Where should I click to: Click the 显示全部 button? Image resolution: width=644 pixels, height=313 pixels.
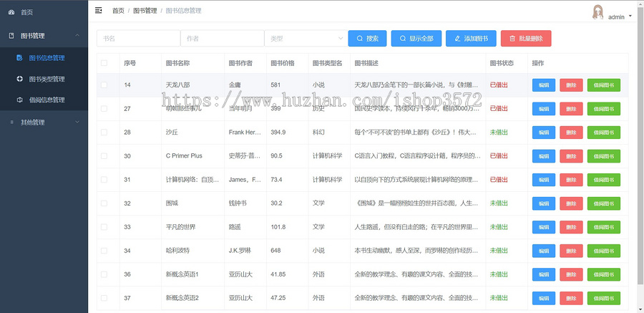coord(416,38)
